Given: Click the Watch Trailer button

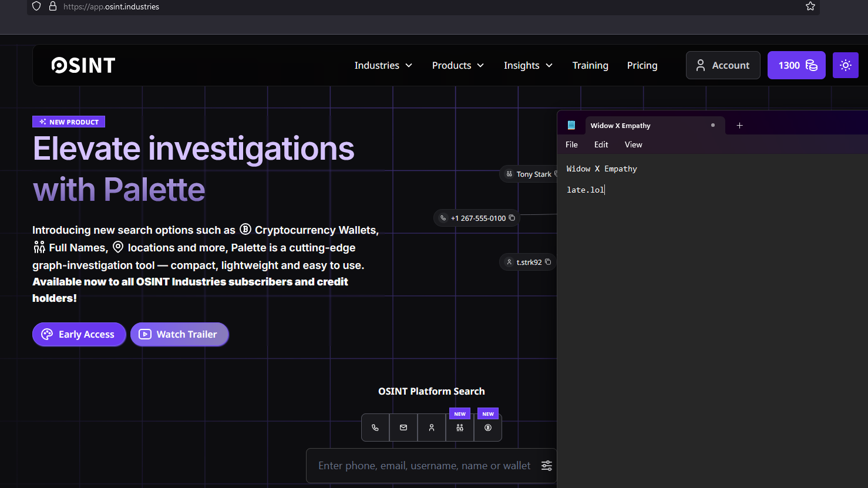Looking at the screenshot, I should point(179,334).
